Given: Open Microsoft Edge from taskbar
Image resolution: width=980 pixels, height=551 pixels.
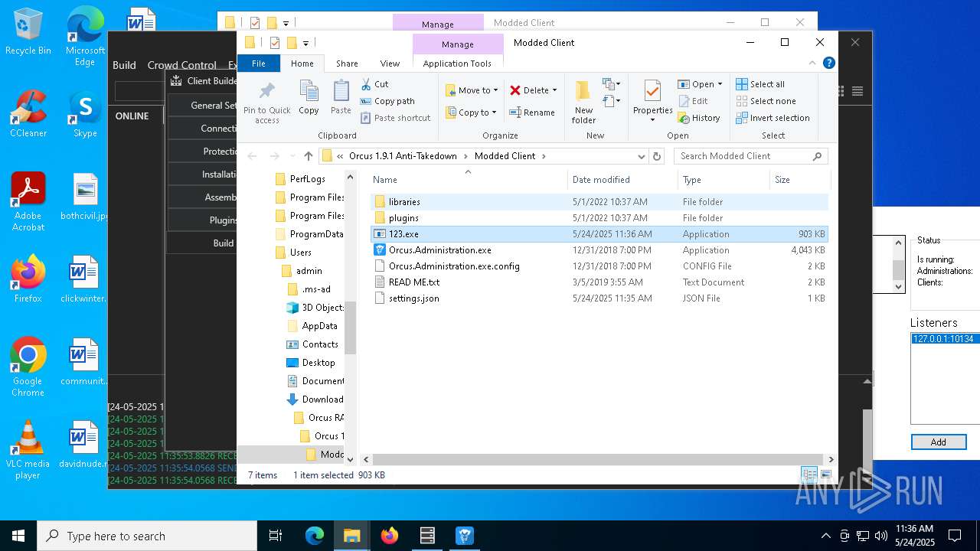Looking at the screenshot, I should 315,536.
